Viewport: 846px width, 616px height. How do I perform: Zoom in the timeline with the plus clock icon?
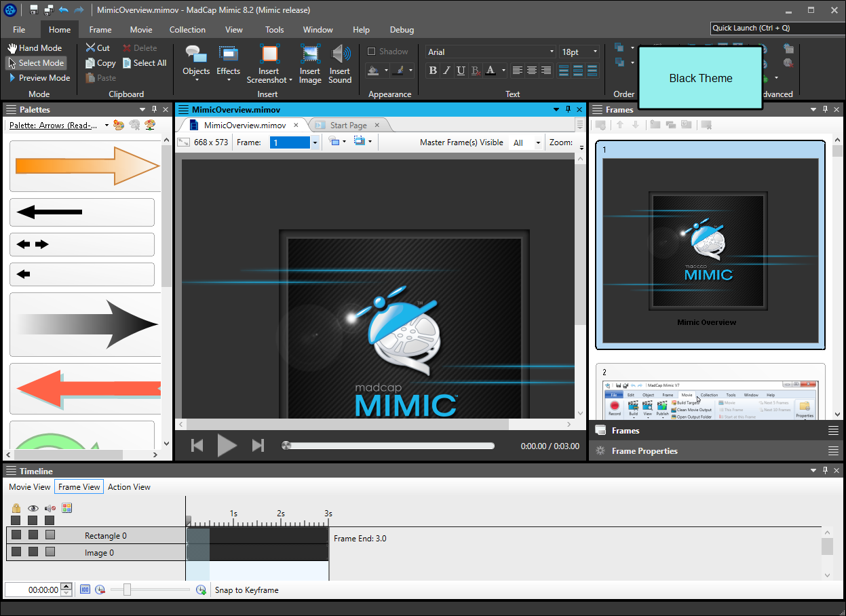click(201, 590)
